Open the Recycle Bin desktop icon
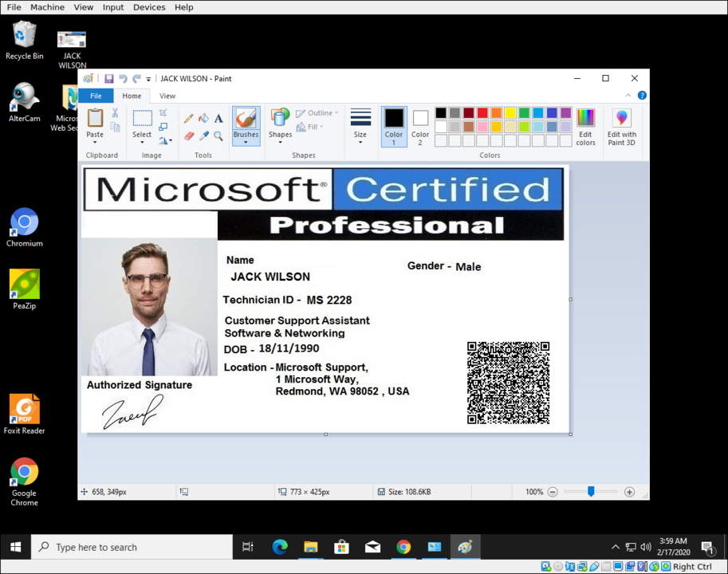The width and height of the screenshot is (728, 574). coord(25,41)
